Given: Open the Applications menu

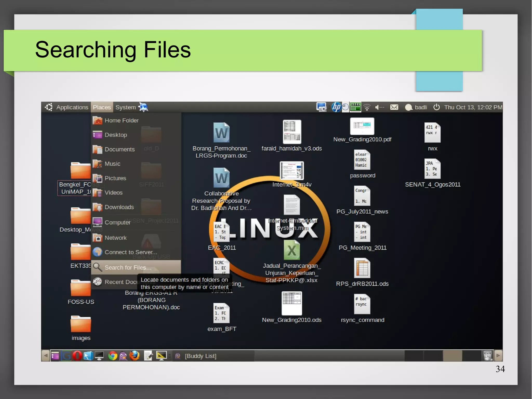Looking at the screenshot, I should click(72, 107).
